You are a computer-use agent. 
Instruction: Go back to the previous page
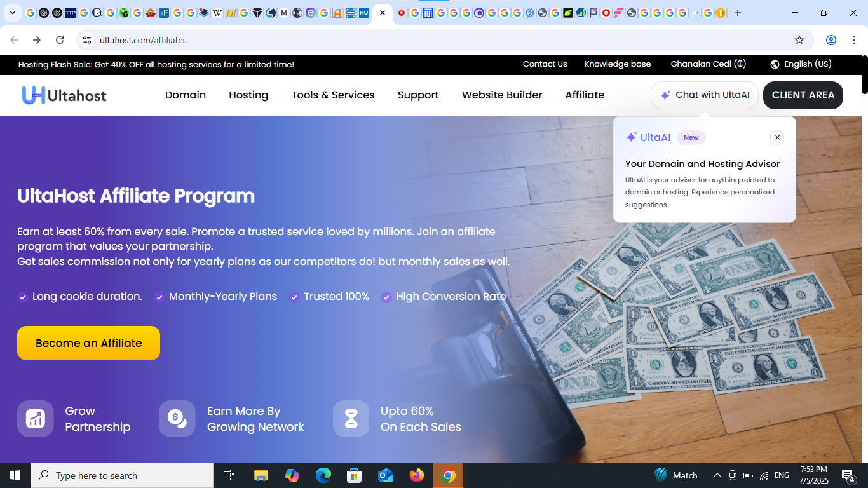pos(14,40)
